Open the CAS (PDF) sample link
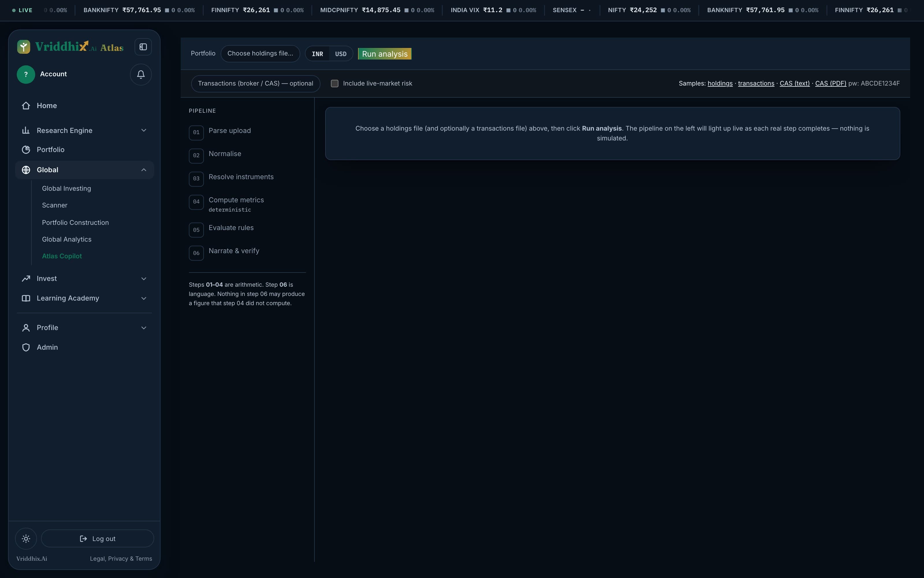924x578 pixels. [830, 83]
